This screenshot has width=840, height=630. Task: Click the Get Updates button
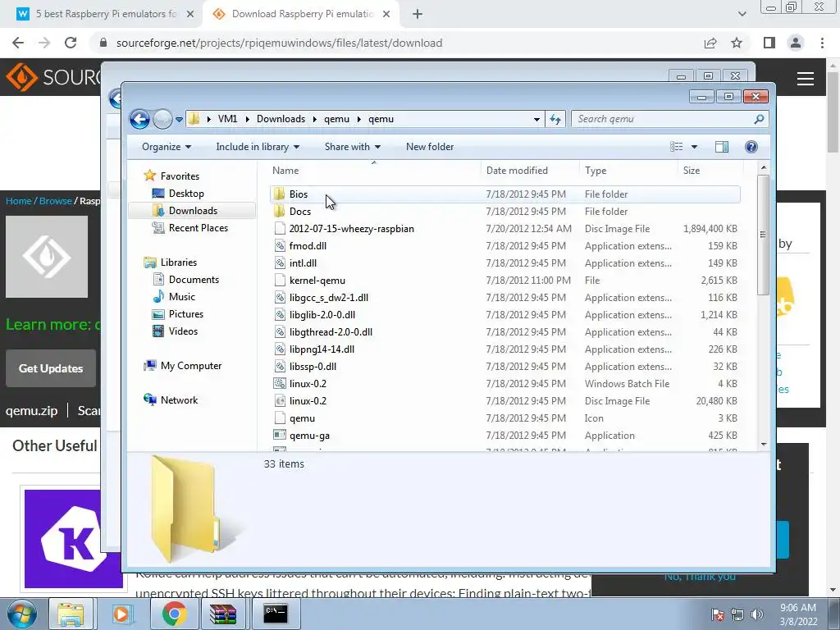pos(51,368)
